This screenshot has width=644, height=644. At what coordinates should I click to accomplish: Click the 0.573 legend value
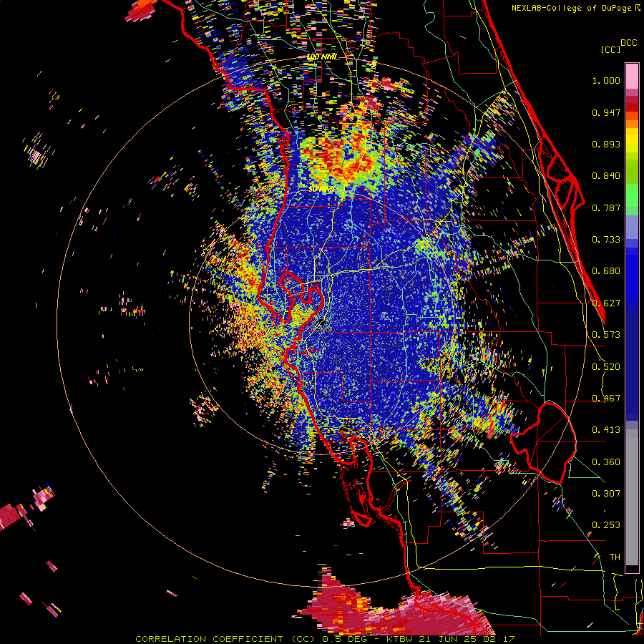(x=606, y=335)
